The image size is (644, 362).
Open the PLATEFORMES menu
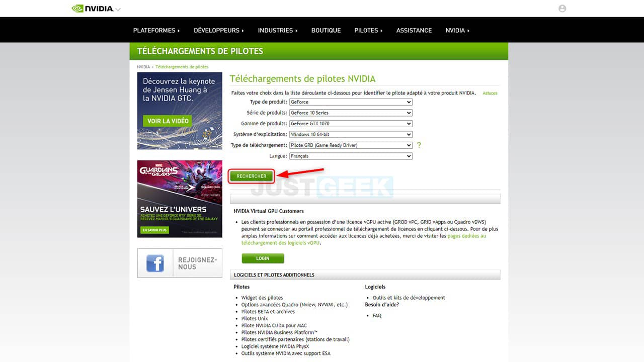tap(156, 30)
